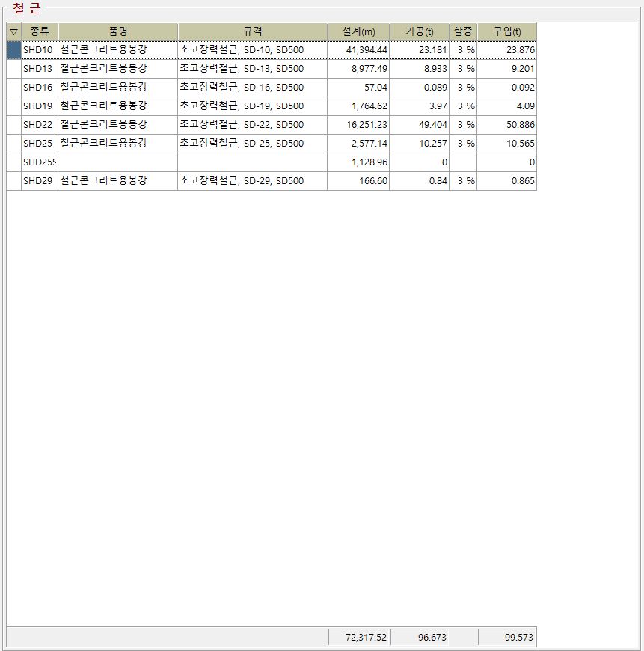The width and height of the screenshot is (644, 651).
Task: Click the total purchase weight 99.573 field
Action: 506,638
